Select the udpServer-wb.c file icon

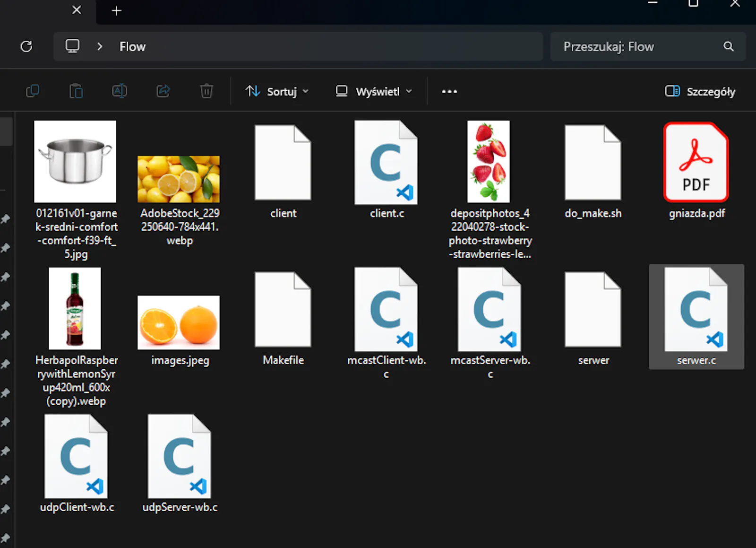(180, 456)
